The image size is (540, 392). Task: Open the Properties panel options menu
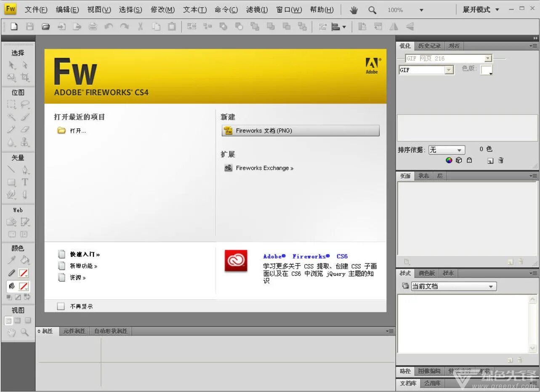(390, 331)
